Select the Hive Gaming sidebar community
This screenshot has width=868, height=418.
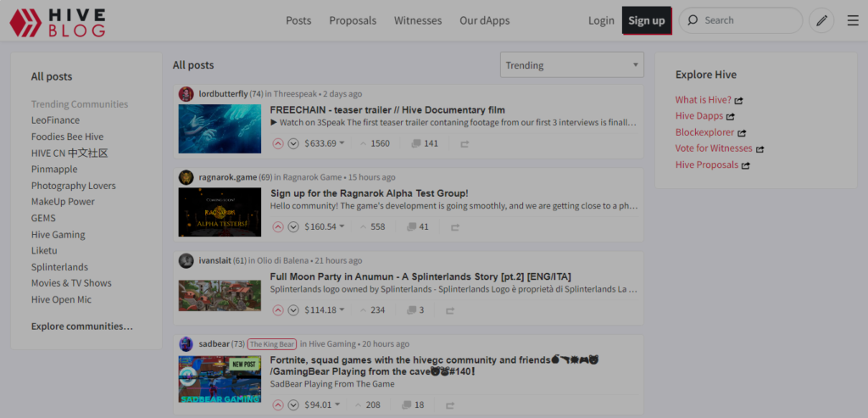click(x=58, y=234)
